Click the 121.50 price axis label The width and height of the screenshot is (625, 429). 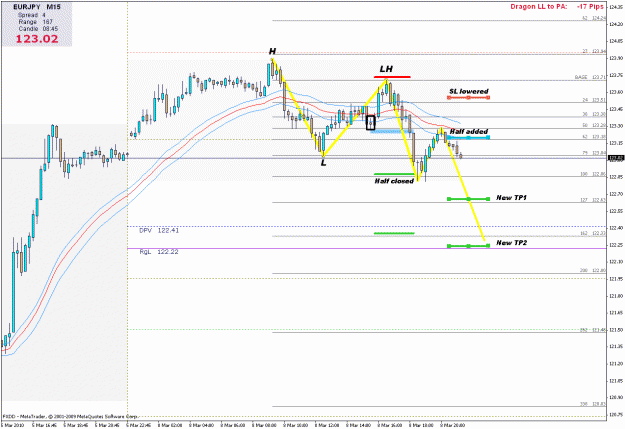(x=616, y=329)
